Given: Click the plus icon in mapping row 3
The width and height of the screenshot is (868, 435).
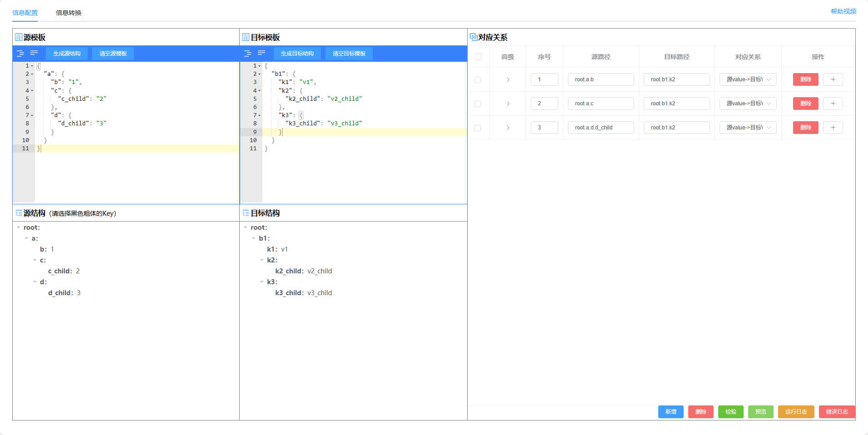Looking at the screenshot, I should (833, 128).
